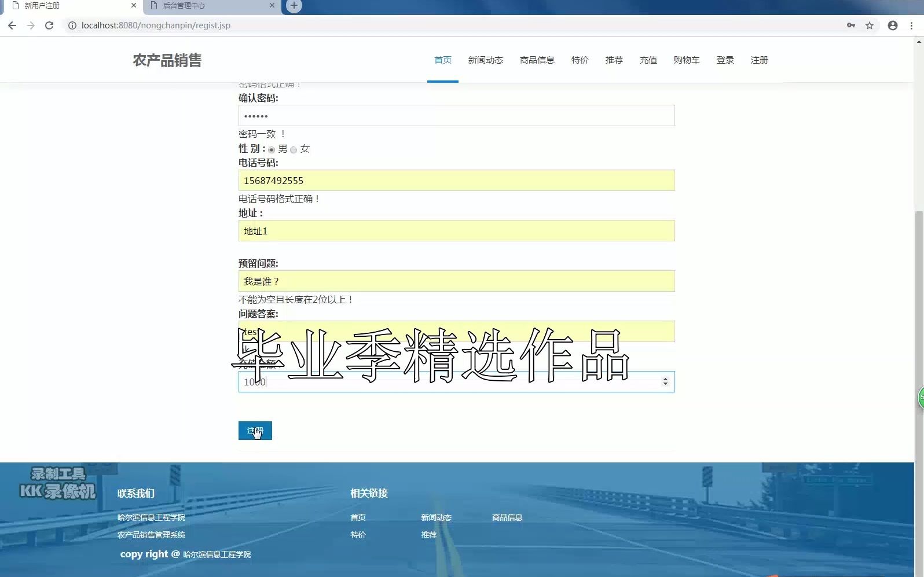This screenshot has width=924, height=577.
Task: Open 充值 in the navigation menu
Action: click(x=648, y=60)
